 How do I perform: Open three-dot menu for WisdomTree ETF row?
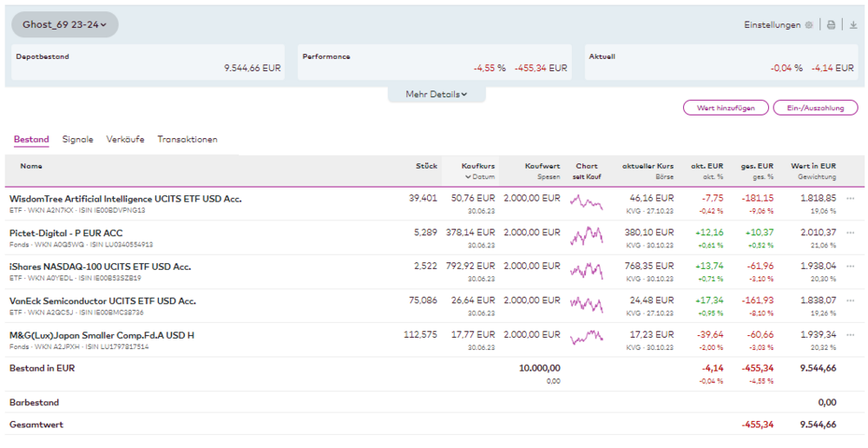click(850, 199)
